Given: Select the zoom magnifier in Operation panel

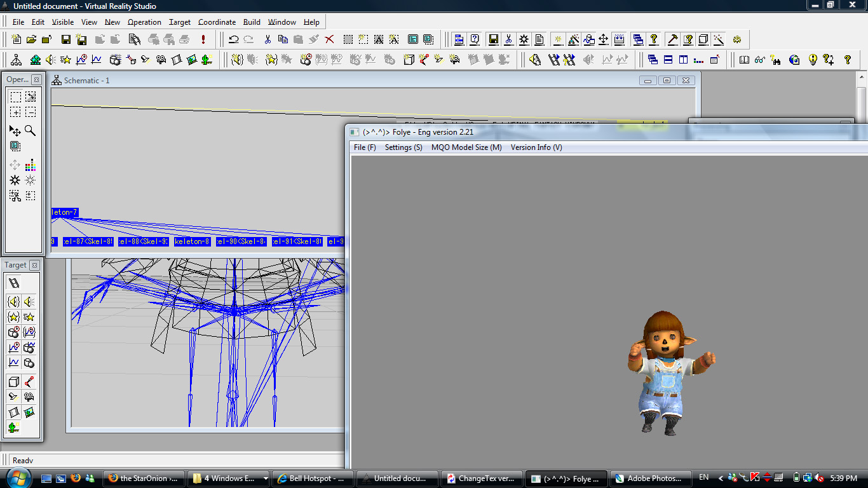Looking at the screenshot, I should tap(30, 130).
